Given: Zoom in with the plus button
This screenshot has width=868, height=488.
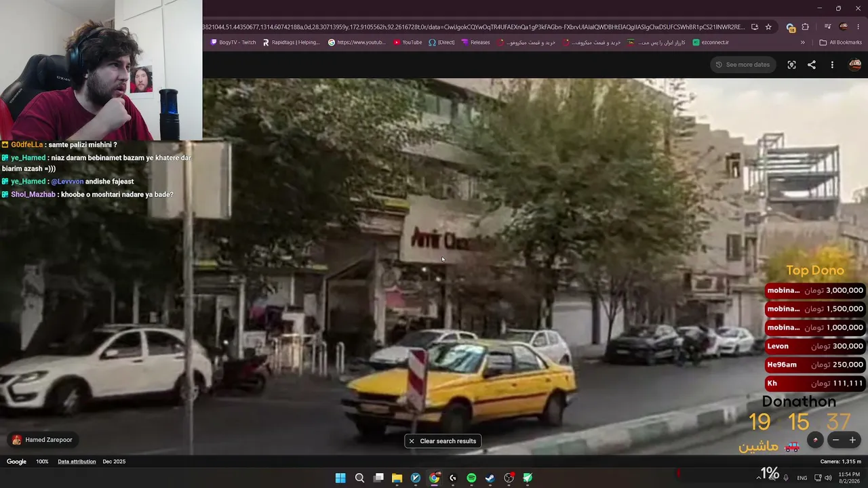Looking at the screenshot, I should (852, 440).
